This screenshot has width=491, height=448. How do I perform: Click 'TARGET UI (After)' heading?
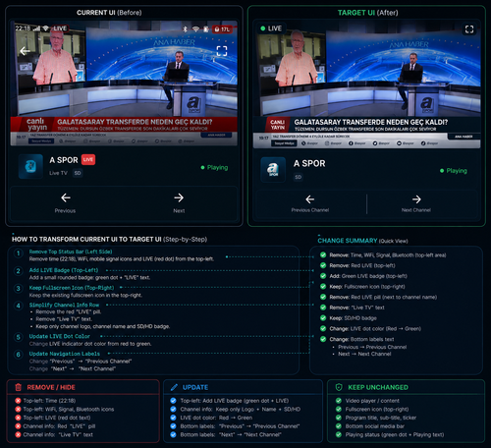pos(367,13)
